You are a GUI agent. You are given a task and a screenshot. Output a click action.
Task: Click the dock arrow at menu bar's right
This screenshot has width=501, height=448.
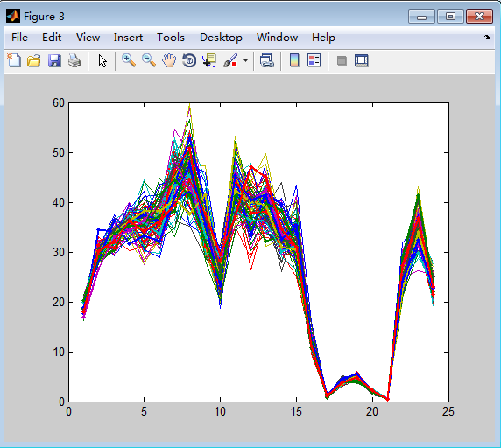pos(487,38)
